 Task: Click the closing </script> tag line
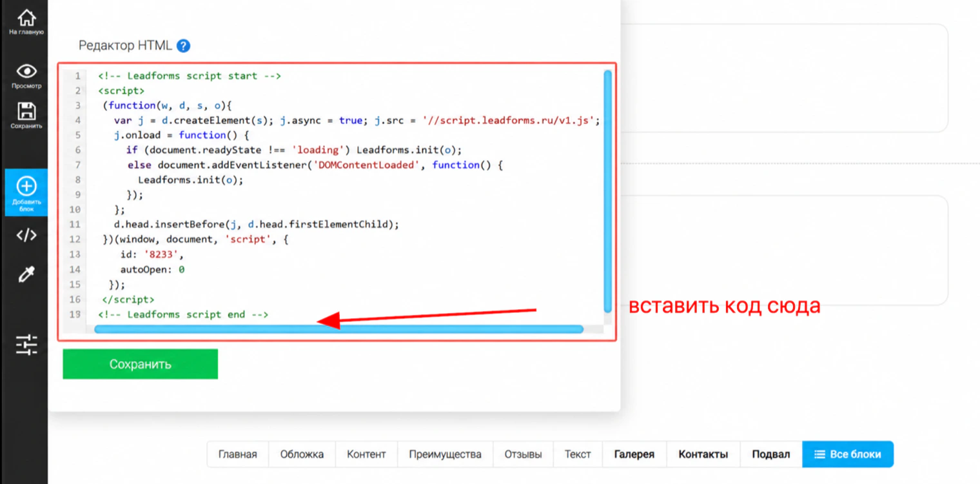128,299
